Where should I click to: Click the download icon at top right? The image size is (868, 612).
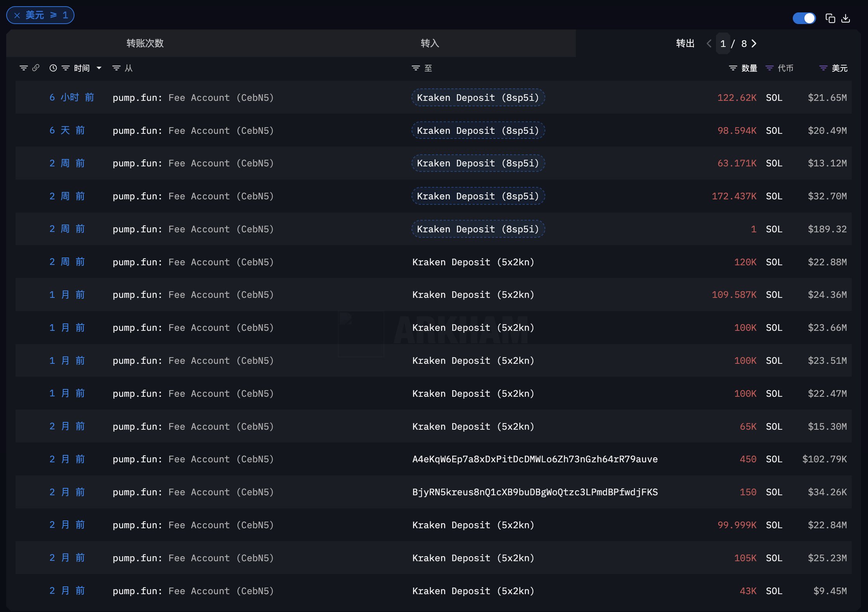click(846, 18)
